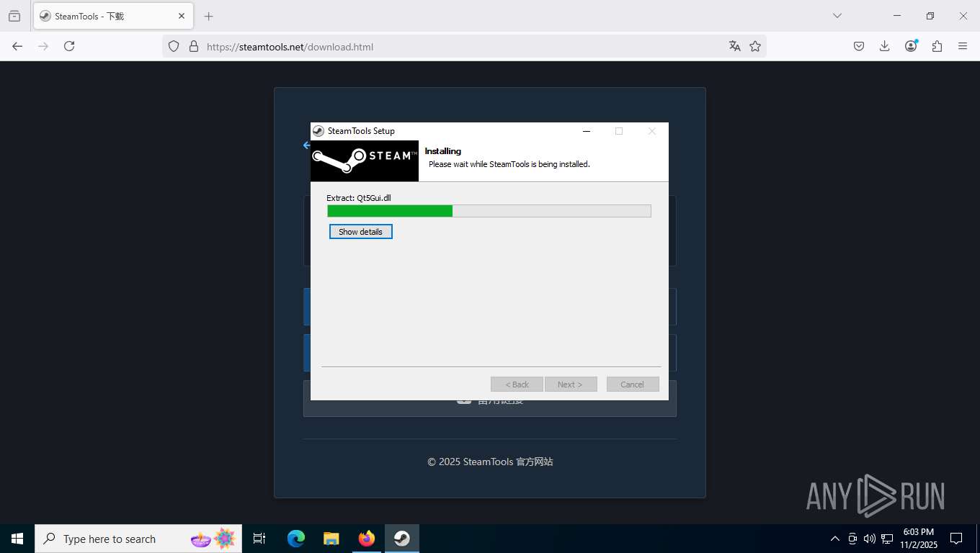980x553 pixels.
Task: Go back to previous page
Action: point(17,46)
